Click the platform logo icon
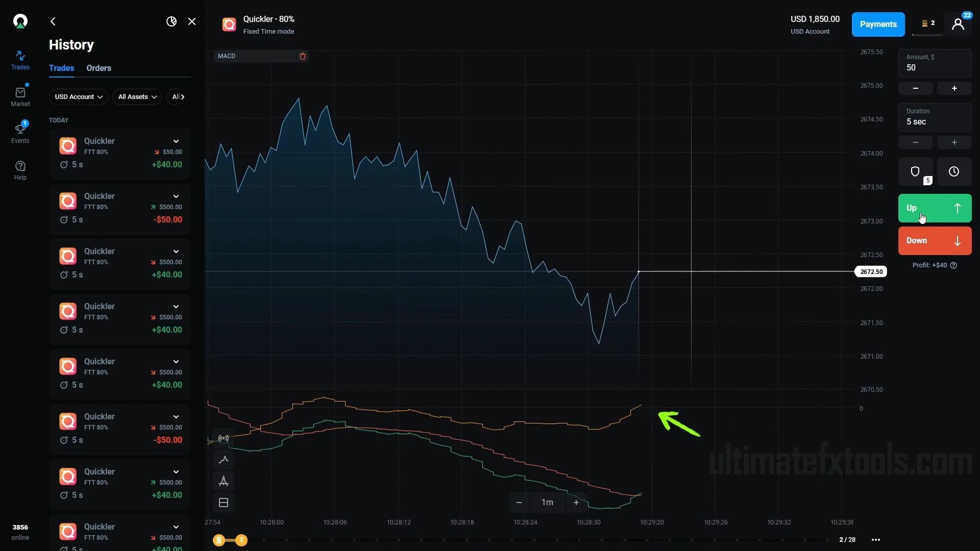Image resolution: width=980 pixels, height=551 pixels. [20, 21]
